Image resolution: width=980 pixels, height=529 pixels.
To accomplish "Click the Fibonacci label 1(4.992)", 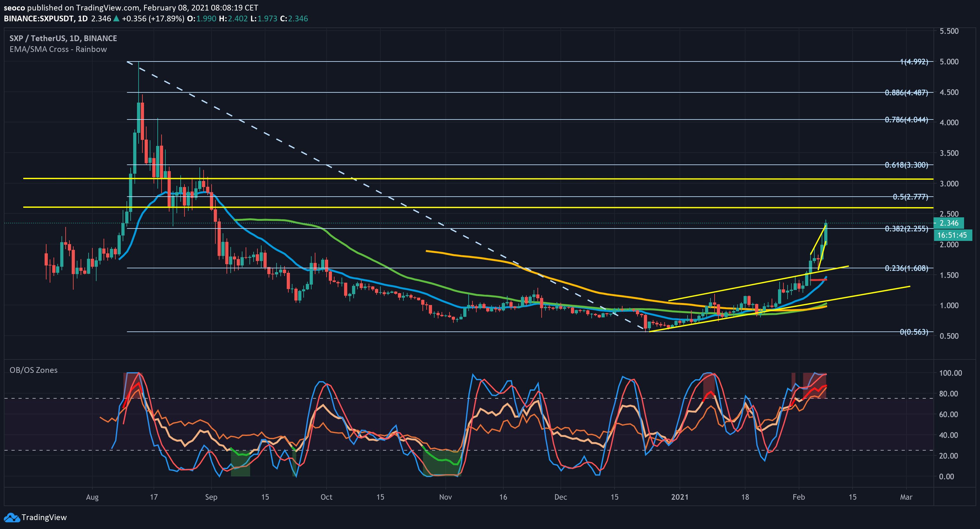I will tap(914, 62).
